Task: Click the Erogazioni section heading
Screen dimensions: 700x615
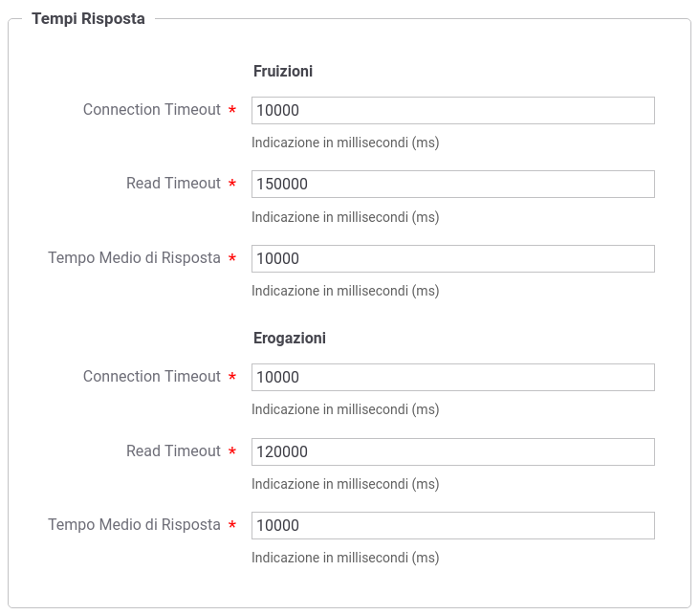Action: coord(290,338)
